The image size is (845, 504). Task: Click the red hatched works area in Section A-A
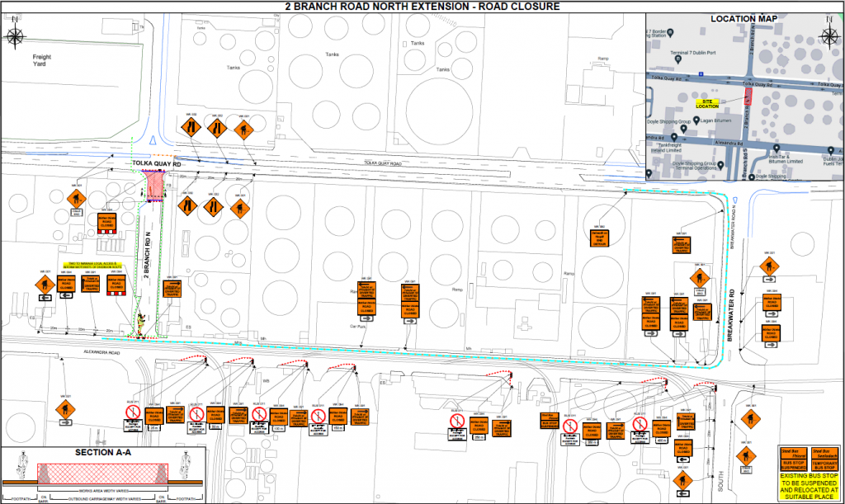[x=101, y=472]
